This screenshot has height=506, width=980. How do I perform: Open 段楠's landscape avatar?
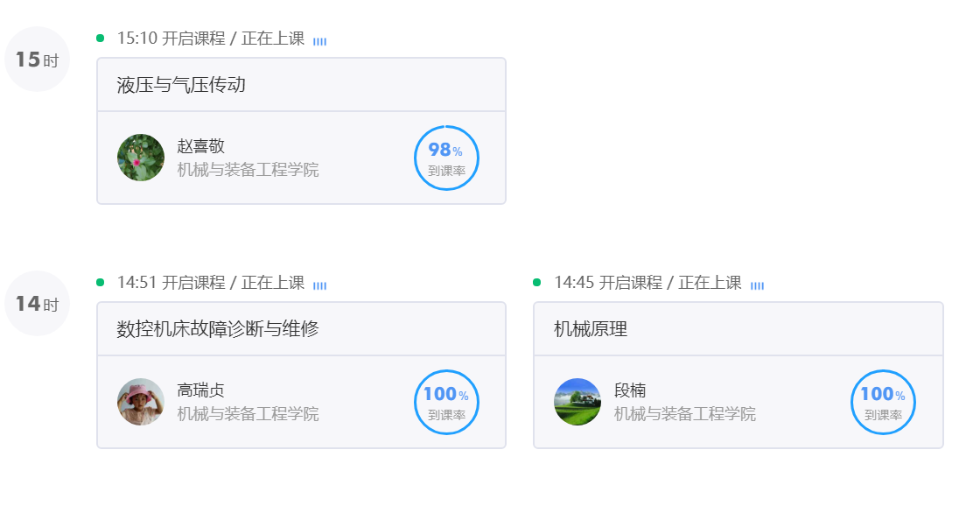[x=577, y=402]
